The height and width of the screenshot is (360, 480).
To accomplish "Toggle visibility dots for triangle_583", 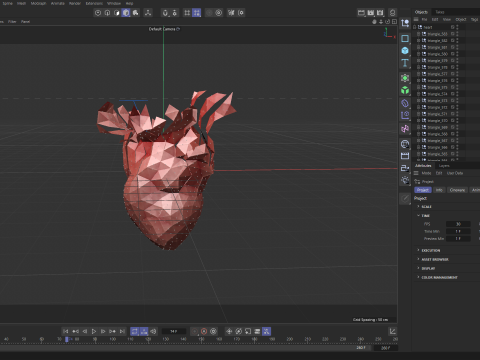I will (457, 34).
